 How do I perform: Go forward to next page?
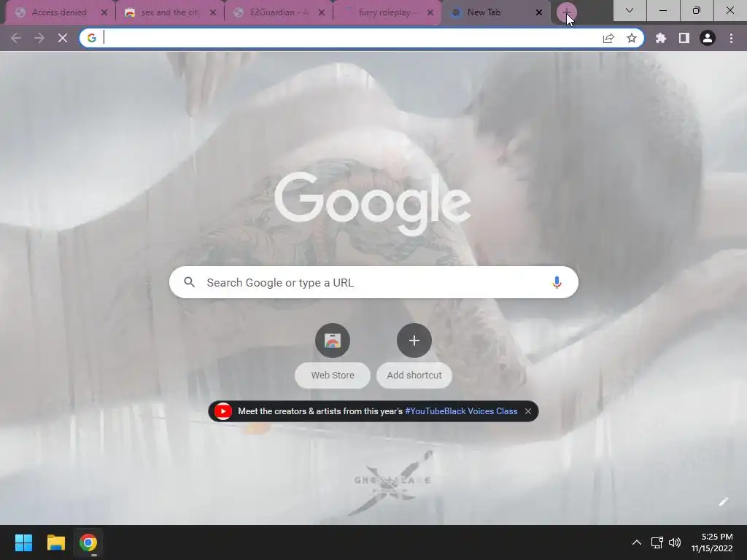[x=39, y=38]
